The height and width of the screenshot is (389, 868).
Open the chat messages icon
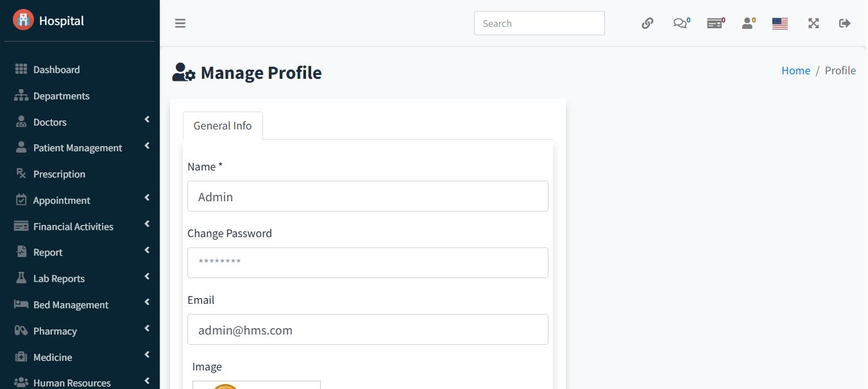pyautogui.click(x=680, y=24)
